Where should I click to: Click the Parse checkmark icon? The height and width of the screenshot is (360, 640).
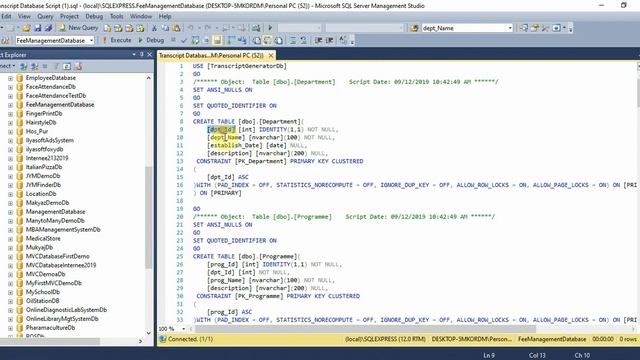pyautogui.click(x=184, y=40)
